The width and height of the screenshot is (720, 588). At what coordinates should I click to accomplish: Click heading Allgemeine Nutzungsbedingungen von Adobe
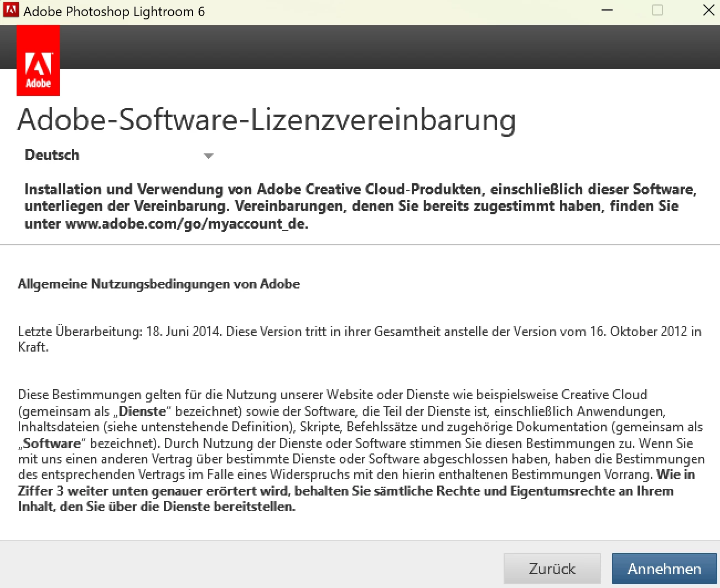159,284
